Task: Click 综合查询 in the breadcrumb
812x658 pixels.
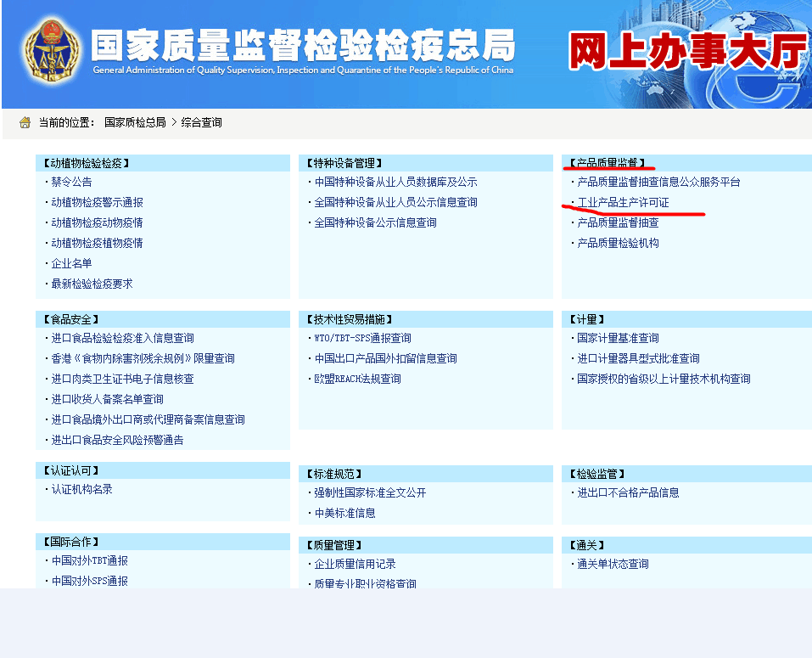Action: tap(201, 122)
